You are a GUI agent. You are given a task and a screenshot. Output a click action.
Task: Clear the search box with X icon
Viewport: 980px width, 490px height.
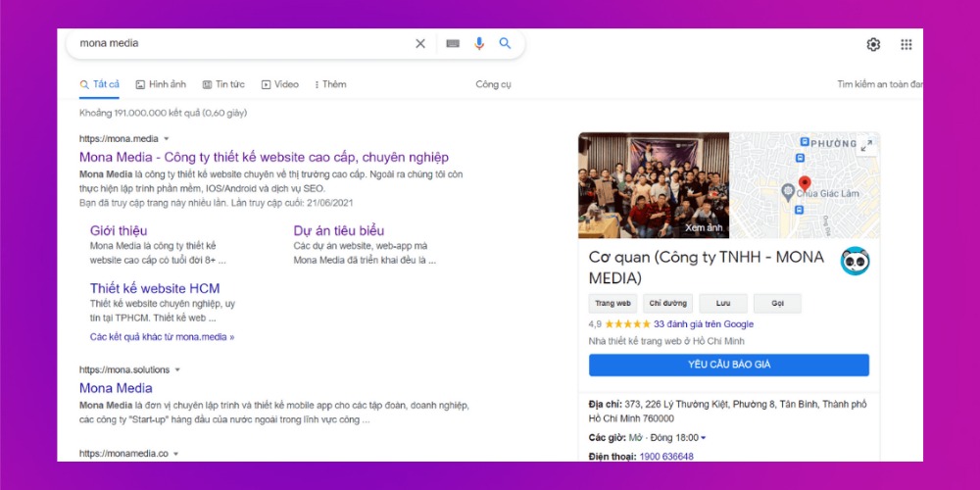click(420, 44)
